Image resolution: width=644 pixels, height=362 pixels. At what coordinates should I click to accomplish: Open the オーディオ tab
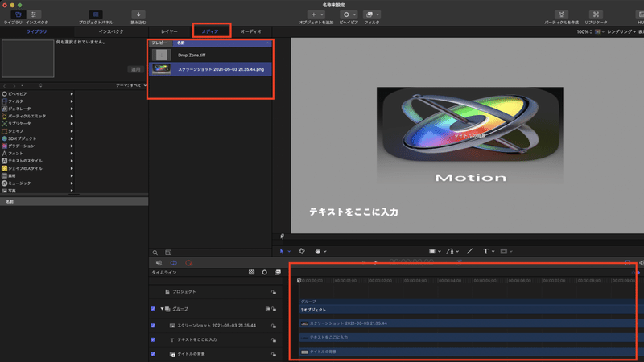pyautogui.click(x=251, y=31)
